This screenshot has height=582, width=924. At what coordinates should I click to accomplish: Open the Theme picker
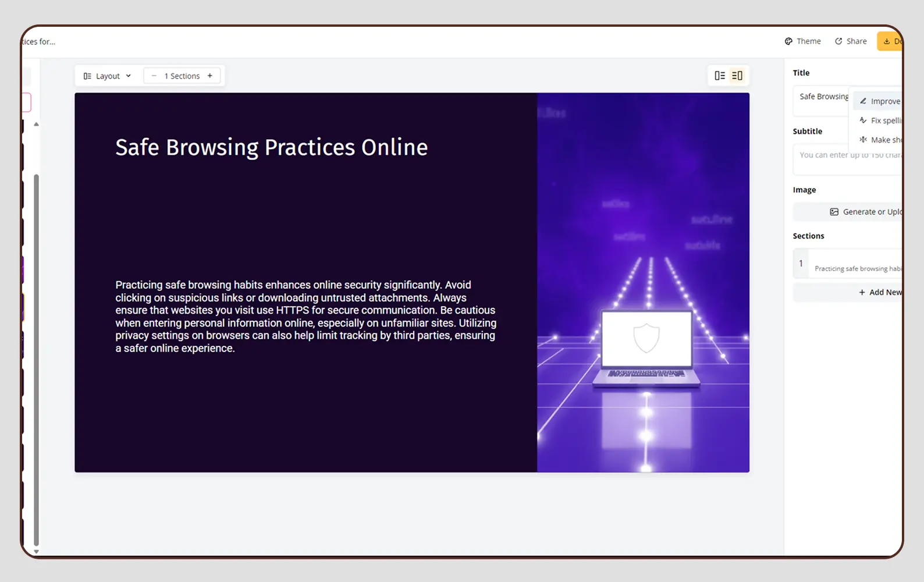tap(802, 41)
